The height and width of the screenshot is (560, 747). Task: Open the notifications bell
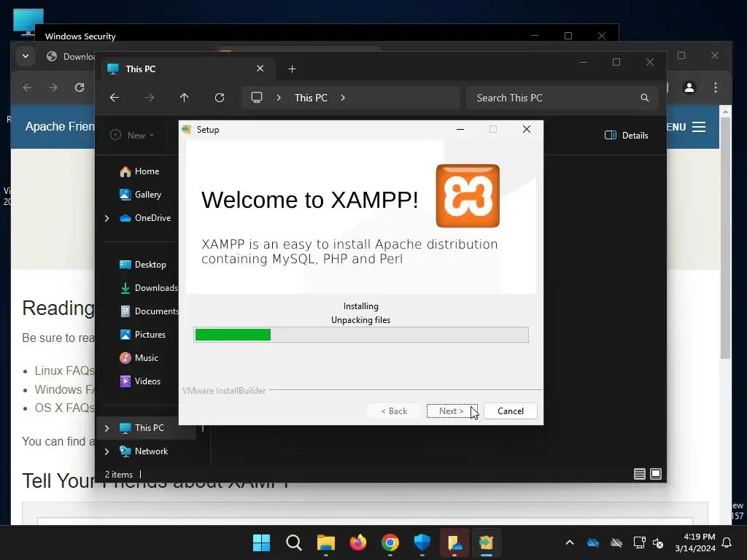click(727, 542)
